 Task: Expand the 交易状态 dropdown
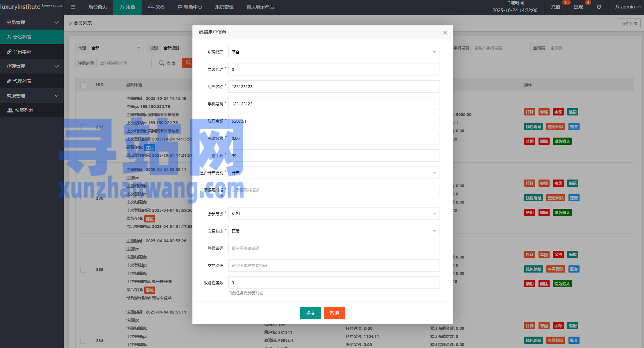coord(334,231)
